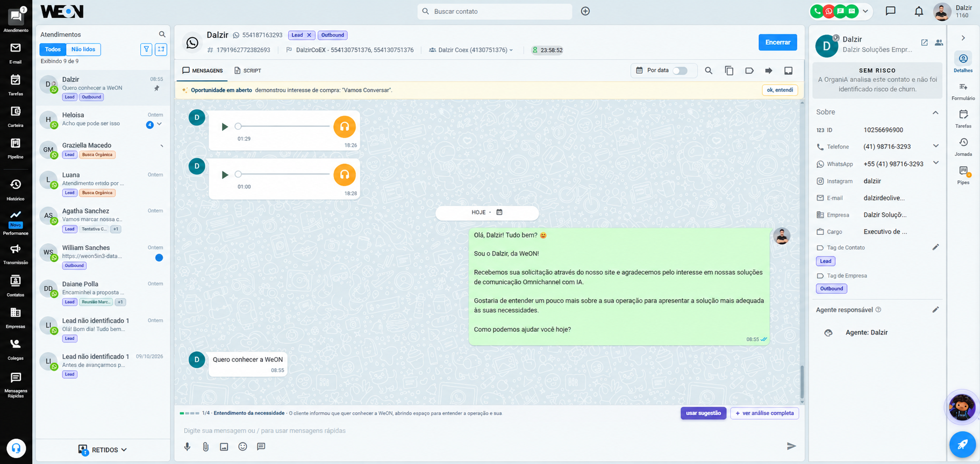Open Mensagens Rápidas in sidebar

pyautogui.click(x=16, y=385)
